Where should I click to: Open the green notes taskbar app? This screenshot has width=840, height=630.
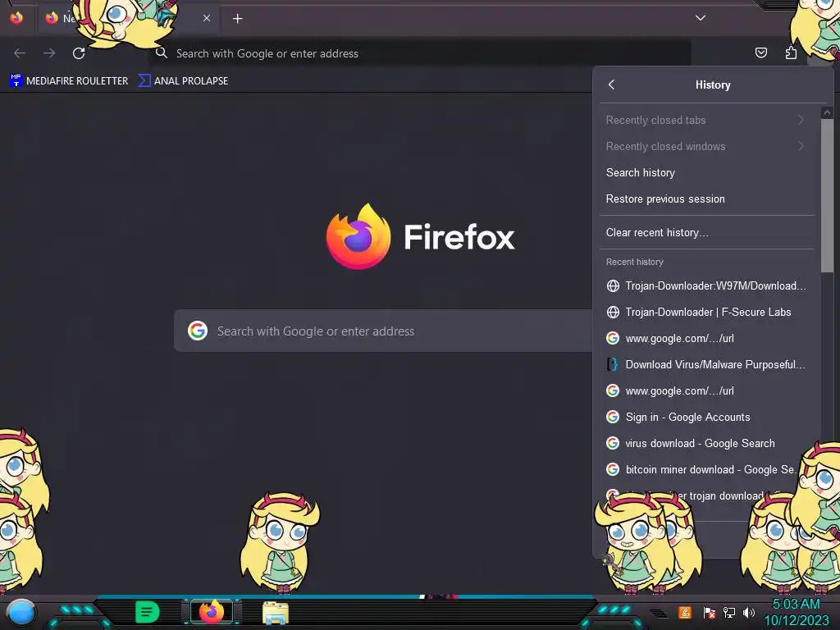[148, 612]
